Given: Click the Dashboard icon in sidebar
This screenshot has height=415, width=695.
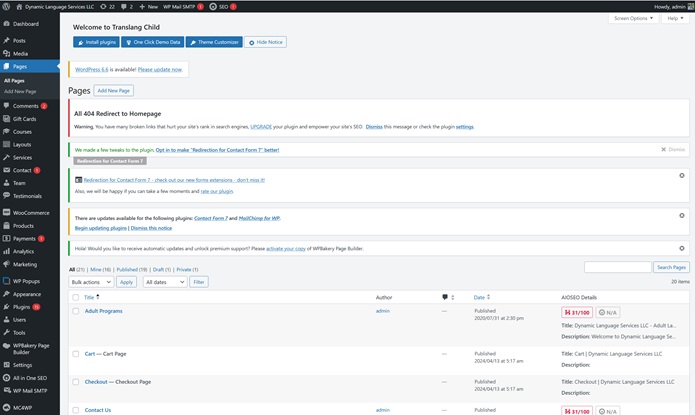Looking at the screenshot, I should (x=7, y=23).
